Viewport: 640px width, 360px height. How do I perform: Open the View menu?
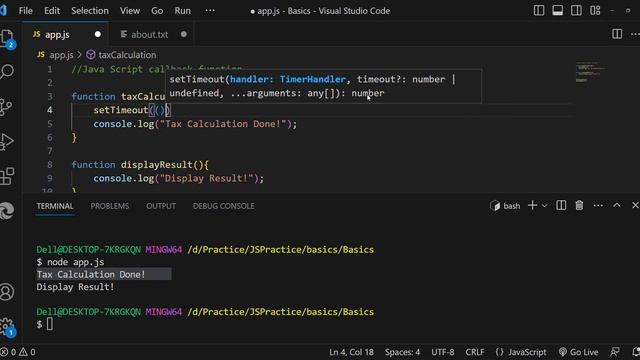tap(130, 11)
